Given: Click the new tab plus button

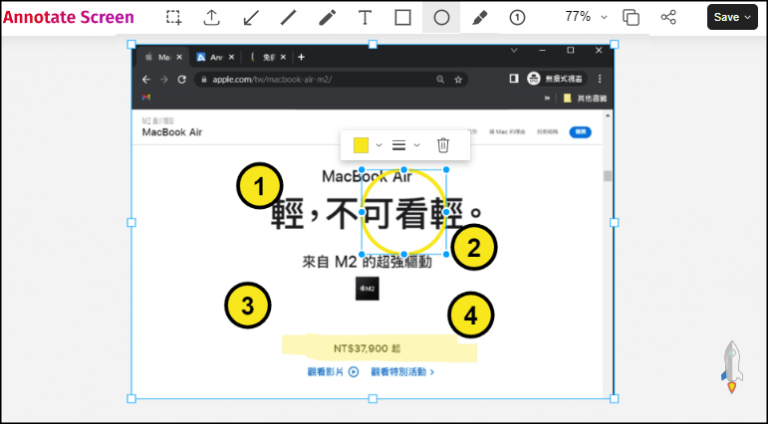Looking at the screenshot, I should [x=301, y=57].
